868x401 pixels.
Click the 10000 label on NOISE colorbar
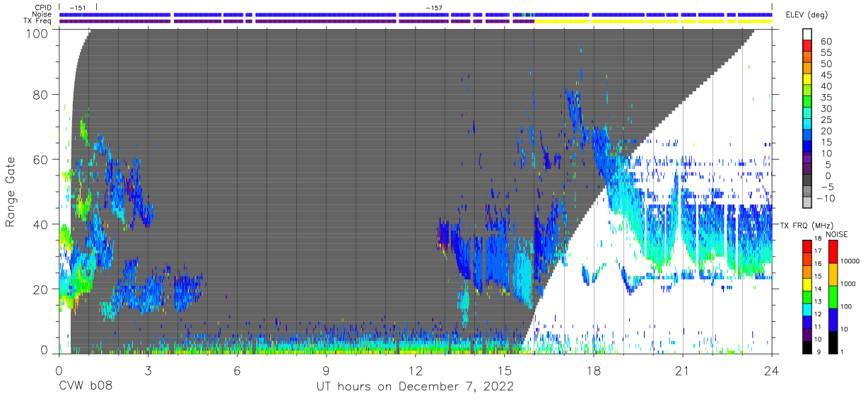point(852,262)
